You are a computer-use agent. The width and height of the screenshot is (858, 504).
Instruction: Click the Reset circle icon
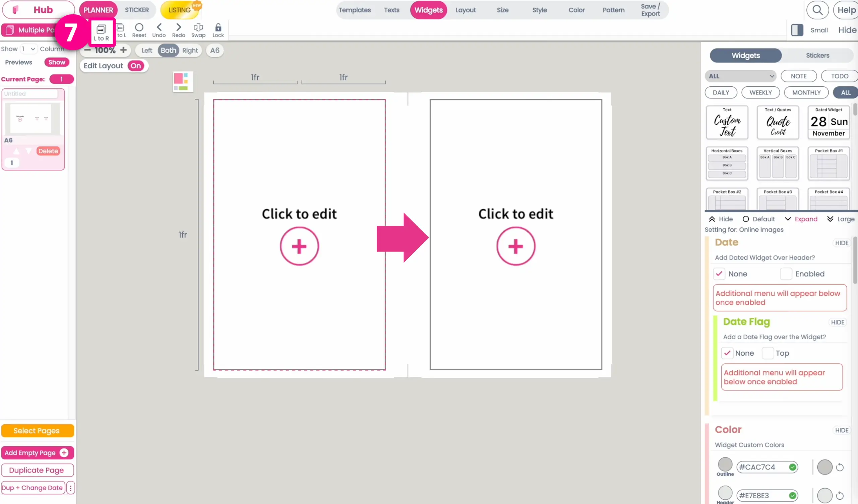pyautogui.click(x=139, y=30)
